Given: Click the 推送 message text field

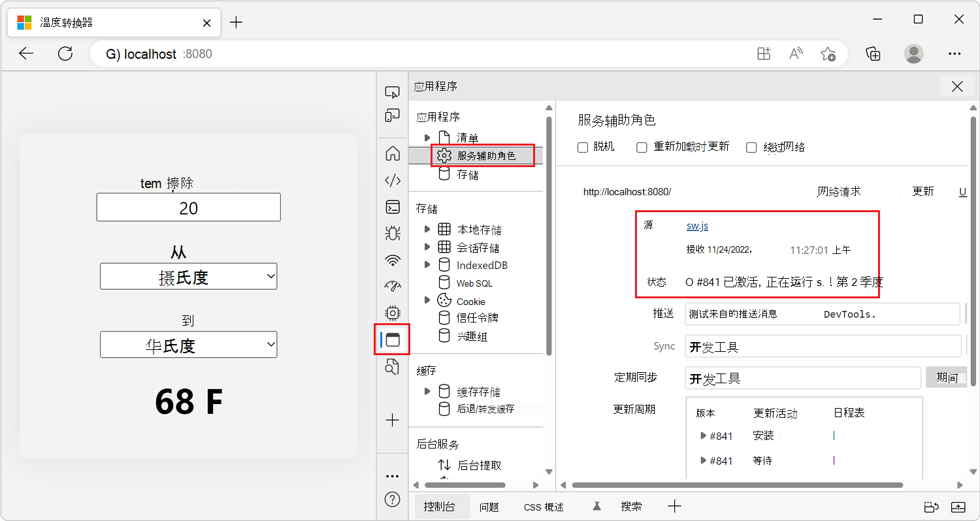Looking at the screenshot, I should 823,313.
